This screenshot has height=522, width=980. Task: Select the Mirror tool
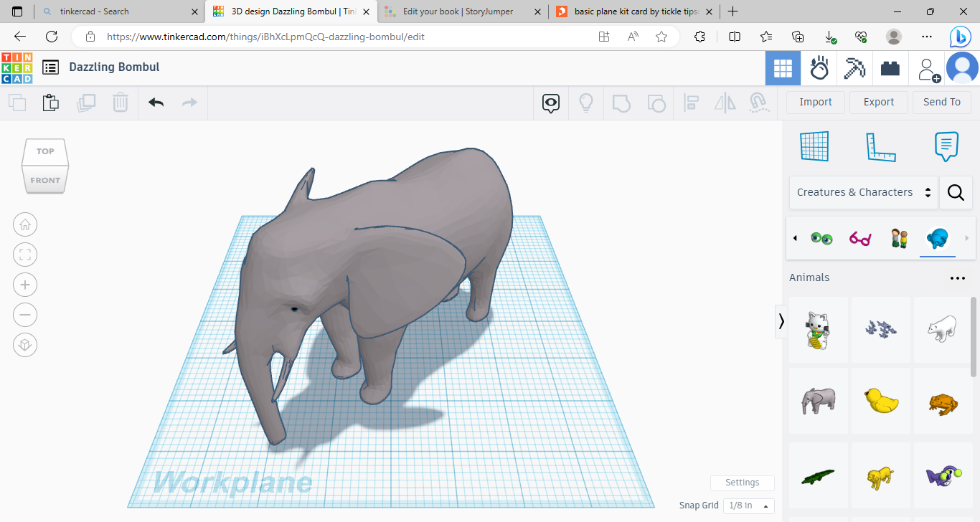tap(725, 103)
